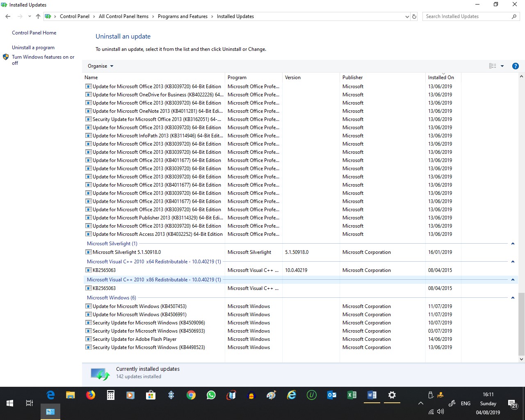The height and width of the screenshot is (420, 525).
Task: Open the Calculator taskbar icon
Action: point(110,395)
